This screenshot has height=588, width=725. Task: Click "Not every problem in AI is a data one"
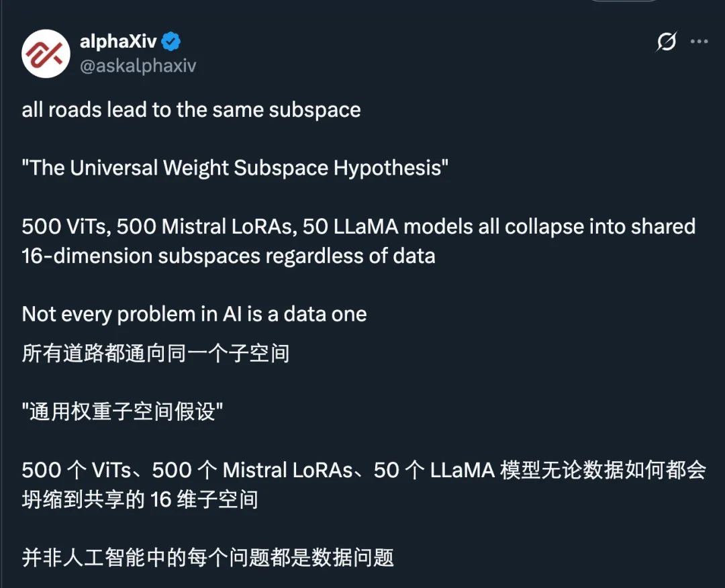[194, 313]
